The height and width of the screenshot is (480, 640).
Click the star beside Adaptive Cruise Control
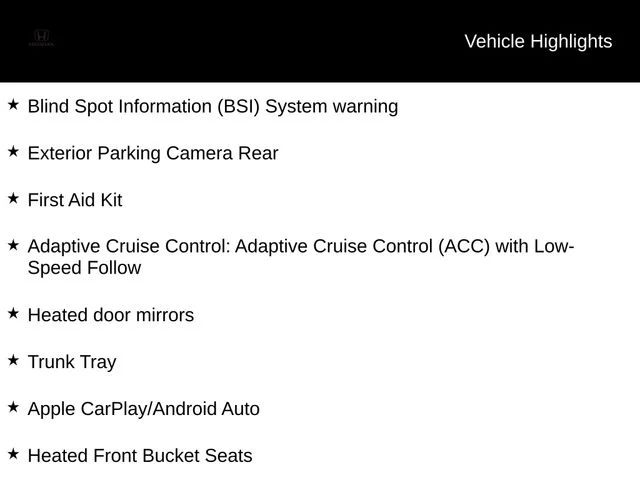[13, 245]
